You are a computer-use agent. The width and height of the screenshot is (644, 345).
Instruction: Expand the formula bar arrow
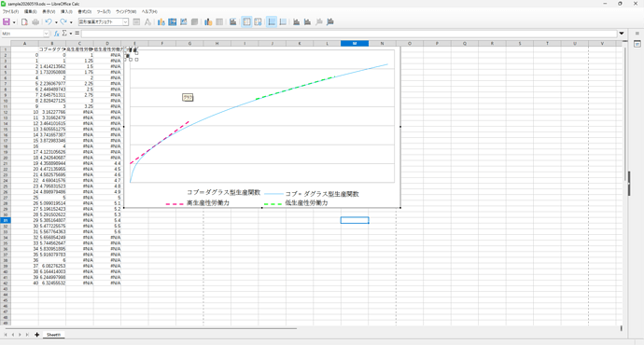click(x=622, y=34)
